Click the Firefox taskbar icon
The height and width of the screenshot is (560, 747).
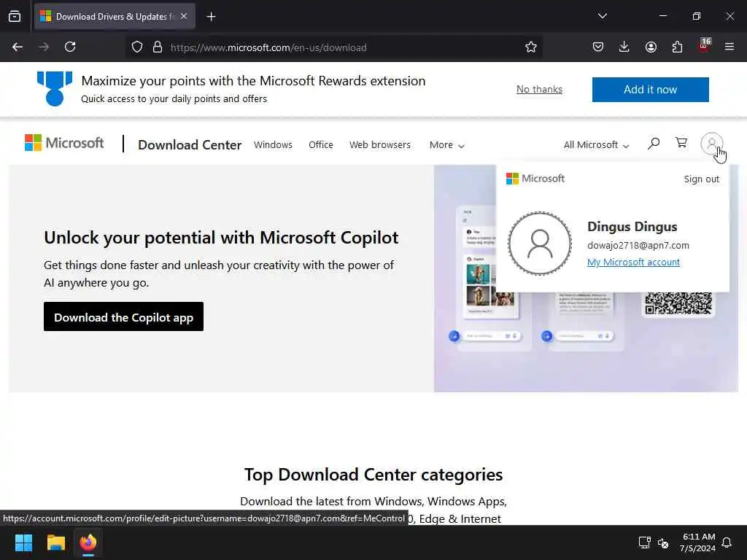point(88,542)
